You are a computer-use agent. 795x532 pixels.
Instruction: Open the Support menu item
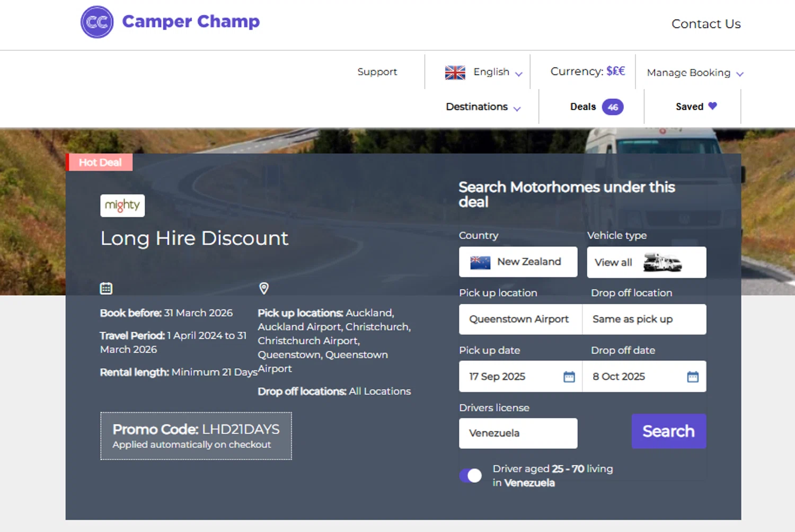pyautogui.click(x=377, y=72)
